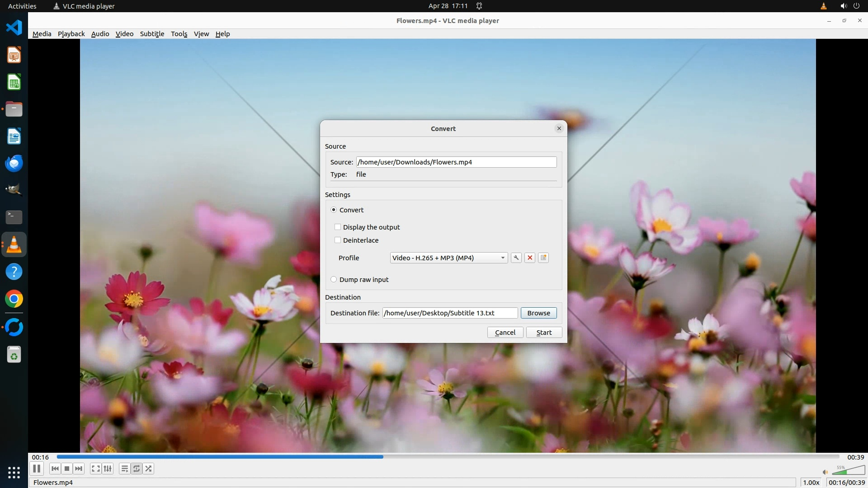Image resolution: width=868 pixels, height=488 pixels.
Task: Open extended settings equalizer icon
Action: tap(108, 469)
